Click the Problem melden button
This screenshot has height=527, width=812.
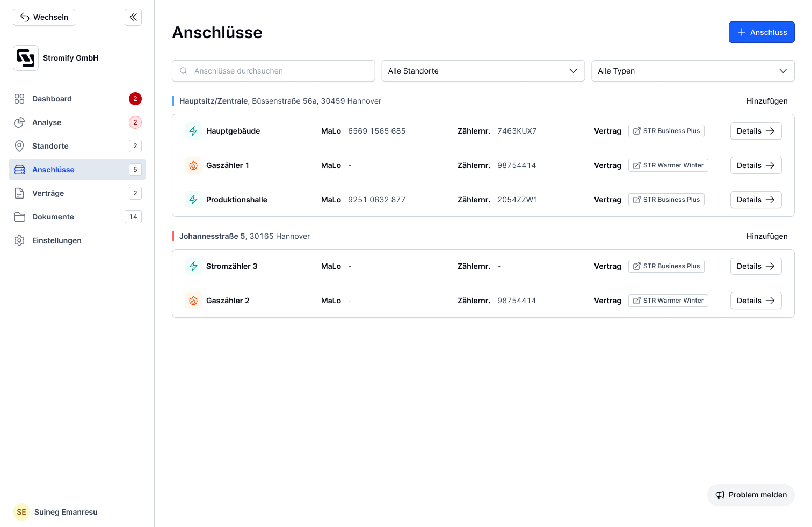pos(751,495)
